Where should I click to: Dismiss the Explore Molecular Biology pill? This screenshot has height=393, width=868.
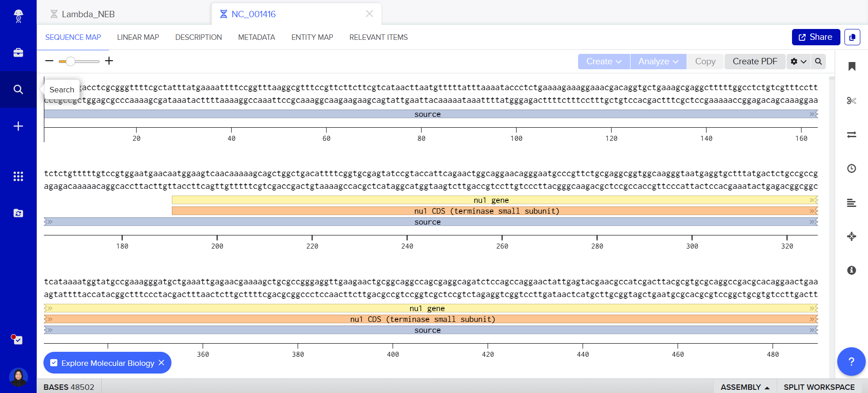[x=161, y=363]
